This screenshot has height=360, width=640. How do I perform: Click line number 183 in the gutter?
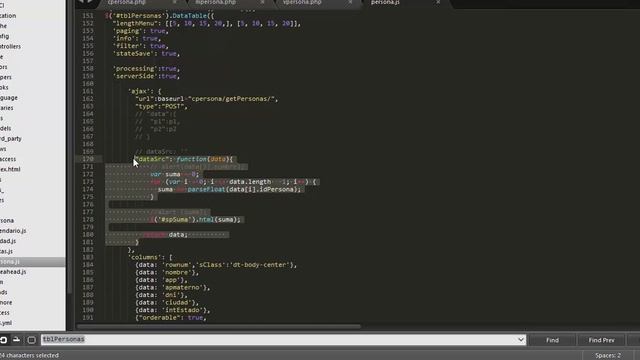(x=88, y=257)
